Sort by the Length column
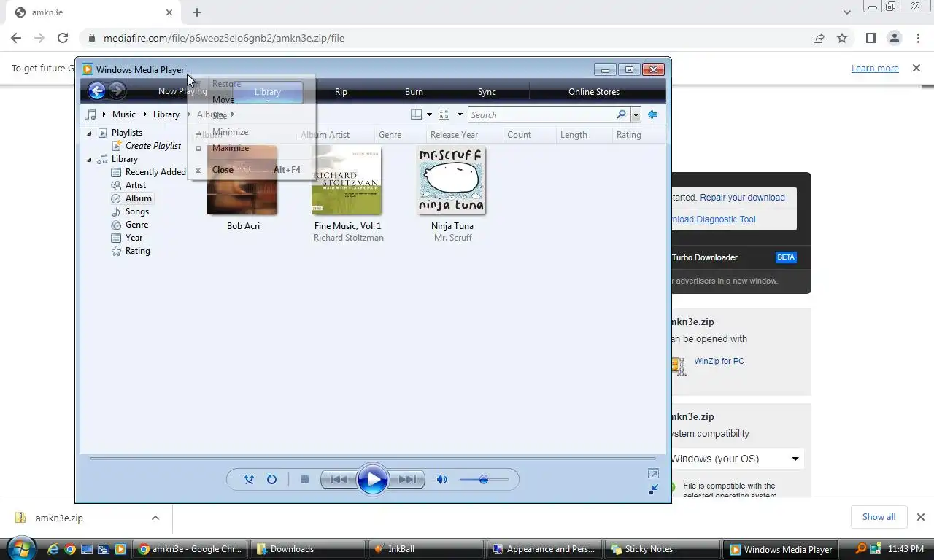 [x=574, y=135]
